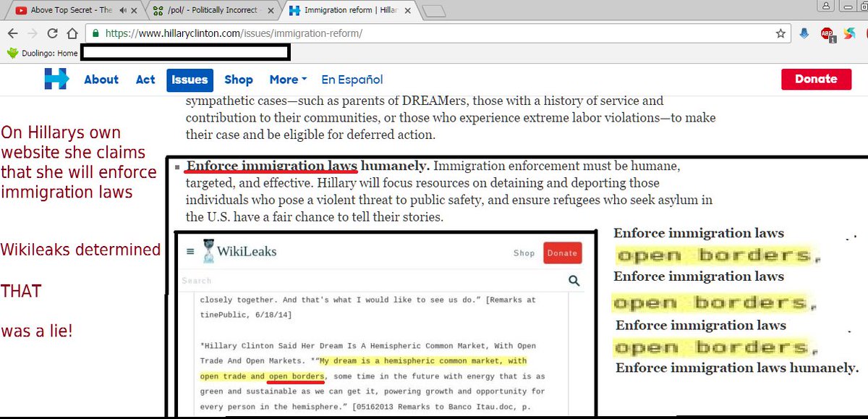Image resolution: width=868 pixels, height=419 pixels.
Task: Click the WikiLeaks Donate button
Action: coord(562,253)
